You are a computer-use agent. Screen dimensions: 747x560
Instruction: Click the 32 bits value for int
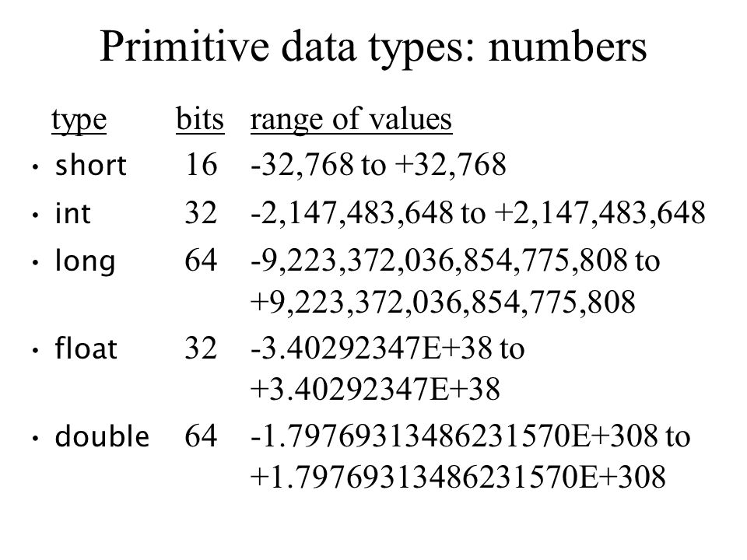point(201,212)
